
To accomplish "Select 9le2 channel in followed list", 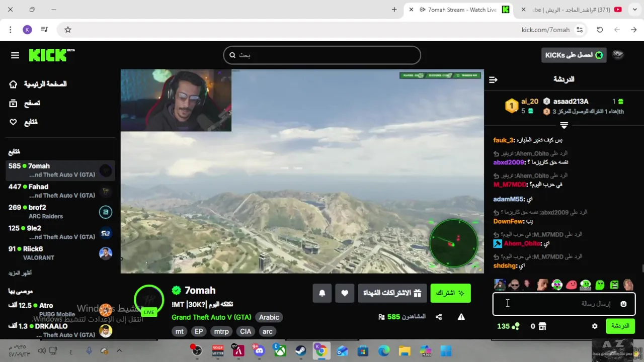I will point(60,232).
